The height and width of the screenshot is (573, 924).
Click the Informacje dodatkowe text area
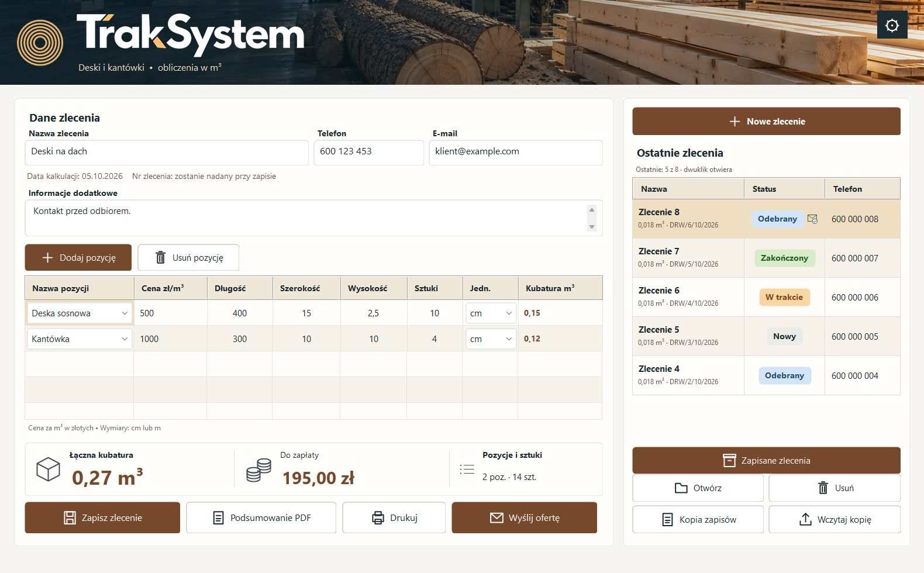[314, 218]
